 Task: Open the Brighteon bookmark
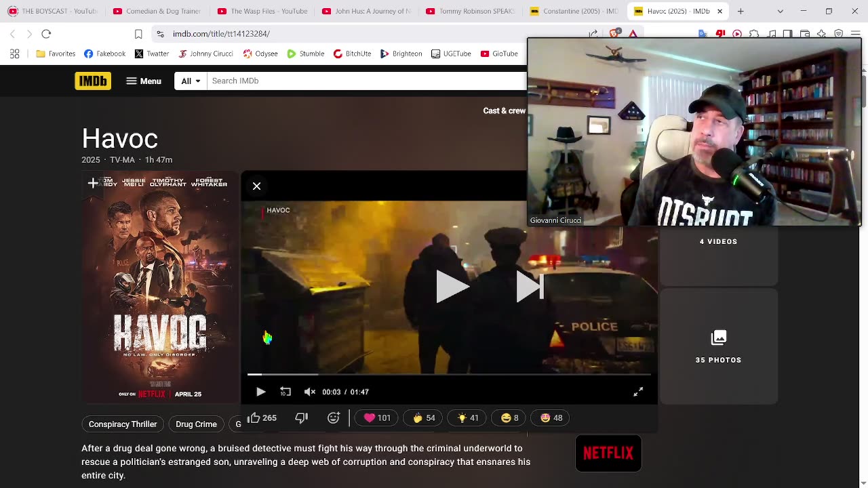[401, 54]
